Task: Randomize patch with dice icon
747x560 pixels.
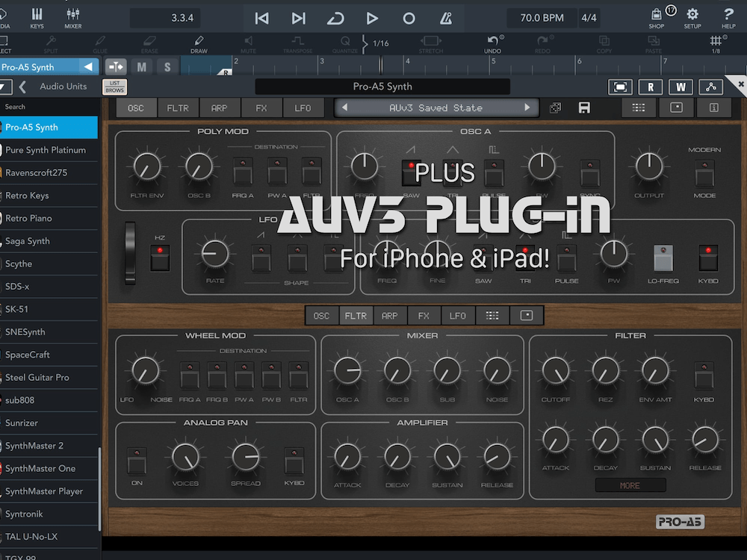Action: coord(555,108)
